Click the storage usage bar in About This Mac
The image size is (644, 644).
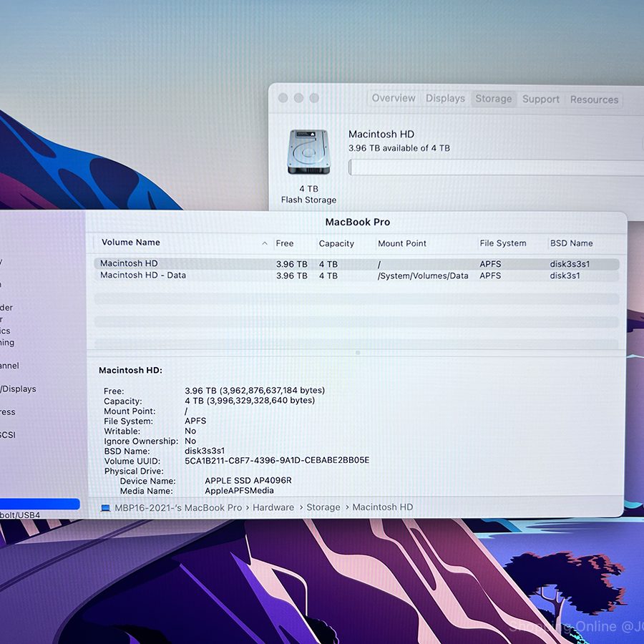click(x=496, y=167)
